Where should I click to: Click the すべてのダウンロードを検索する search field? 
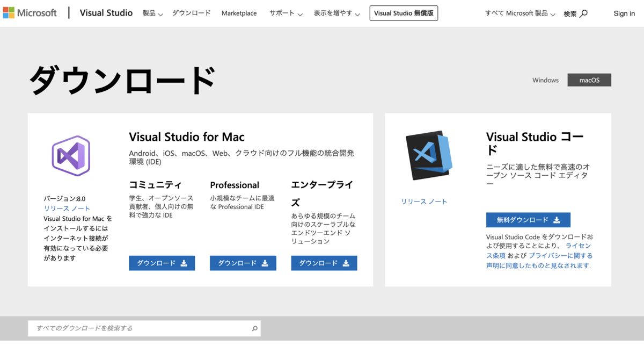tap(134, 328)
